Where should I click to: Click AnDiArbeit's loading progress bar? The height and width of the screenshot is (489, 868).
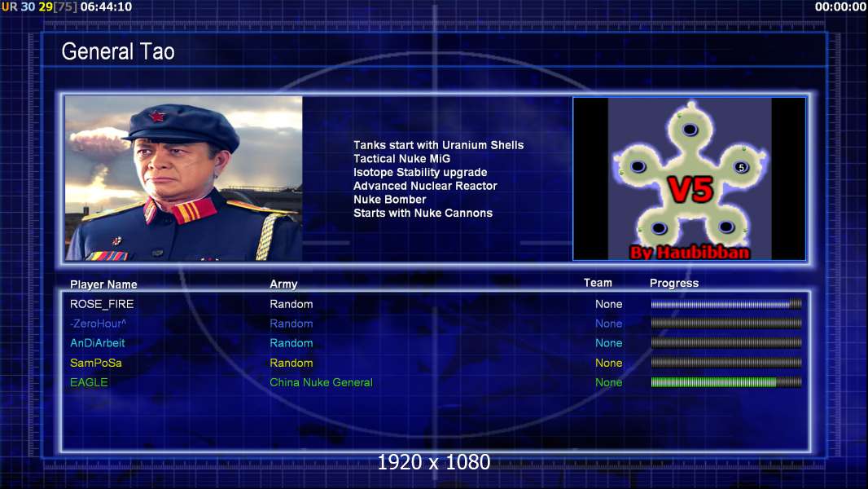(726, 343)
